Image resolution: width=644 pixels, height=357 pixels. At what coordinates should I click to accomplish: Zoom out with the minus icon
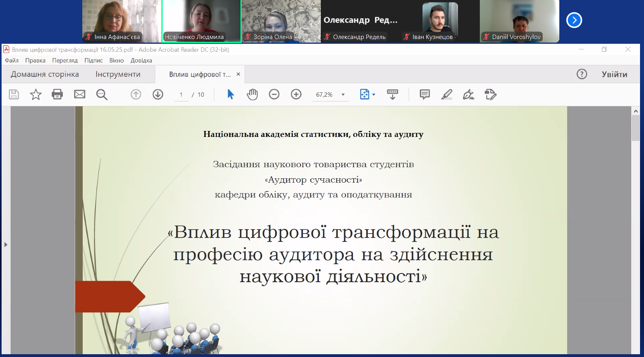click(274, 94)
